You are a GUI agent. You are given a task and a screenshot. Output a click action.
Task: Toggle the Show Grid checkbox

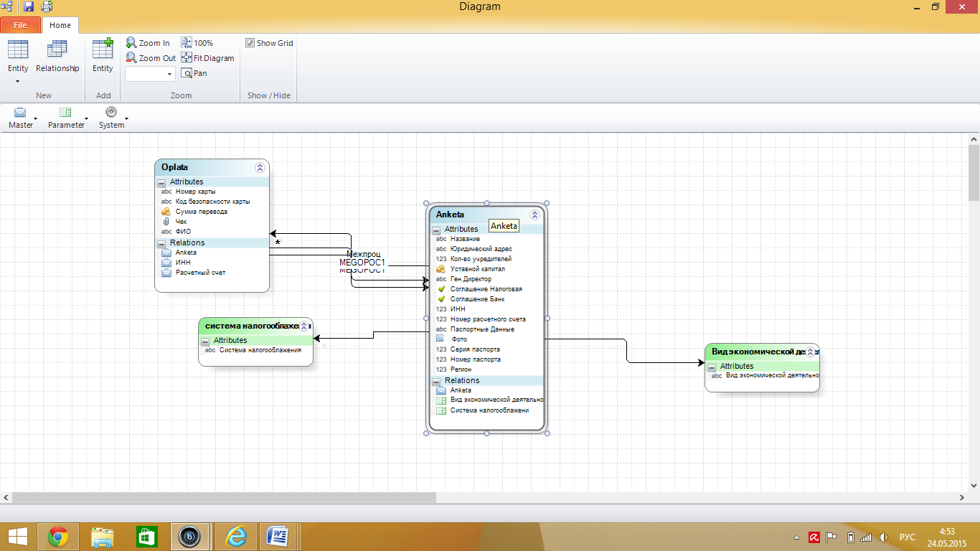coord(250,43)
